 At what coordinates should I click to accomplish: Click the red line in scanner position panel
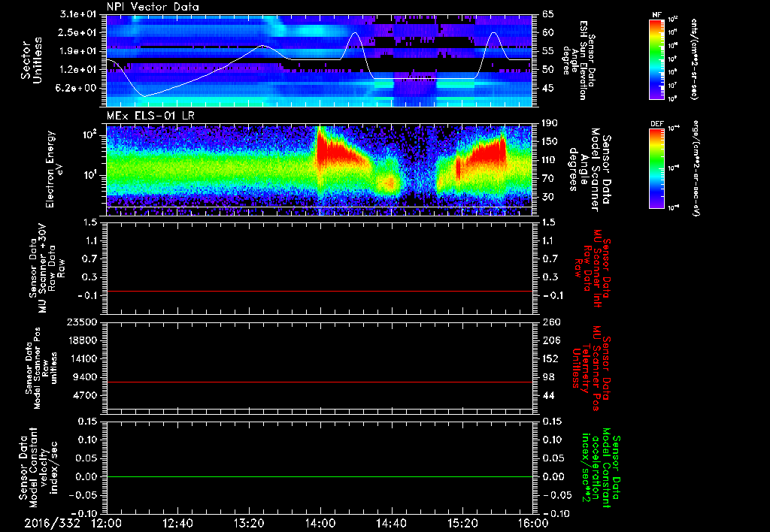(x=320, y=382)
